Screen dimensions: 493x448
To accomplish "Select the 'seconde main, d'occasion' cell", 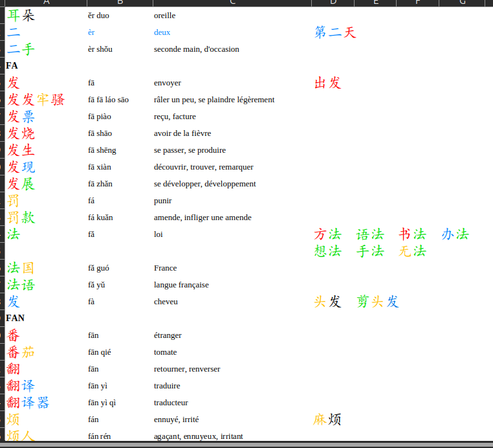I will click(x=196, y=49).
